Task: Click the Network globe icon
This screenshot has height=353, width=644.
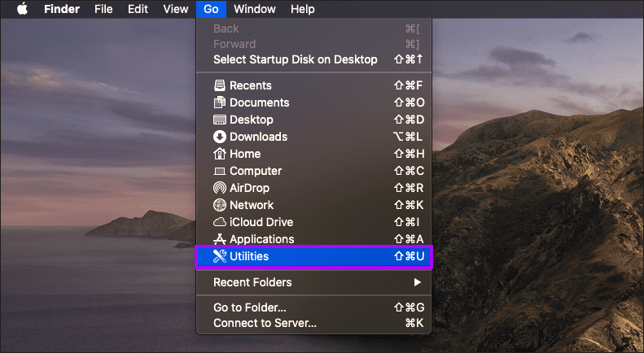Action: [x=220, y=205]
